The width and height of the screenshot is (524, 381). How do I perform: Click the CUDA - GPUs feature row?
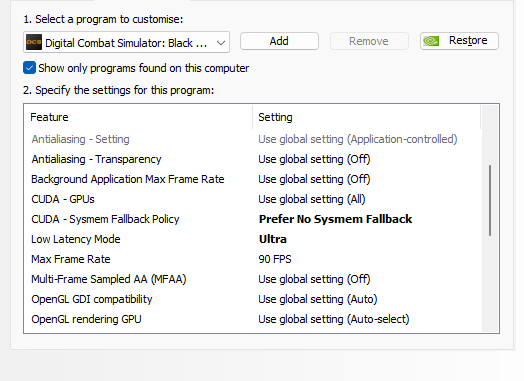tap(253, 199)
